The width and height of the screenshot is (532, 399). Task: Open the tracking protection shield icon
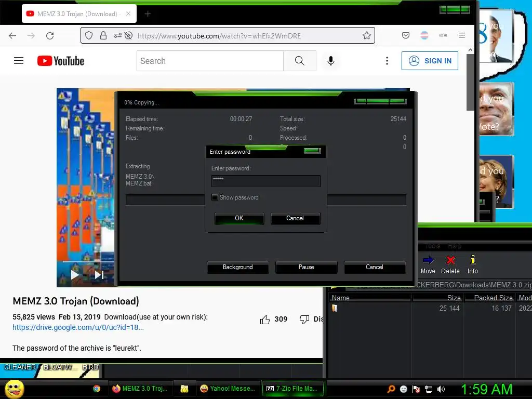point(89,36)
